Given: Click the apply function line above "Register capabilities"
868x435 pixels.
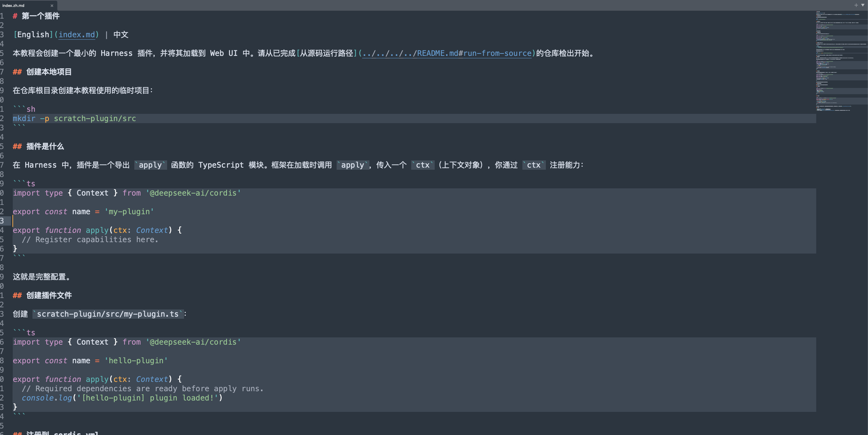Looking at the screenshot, I should [97, 230].
